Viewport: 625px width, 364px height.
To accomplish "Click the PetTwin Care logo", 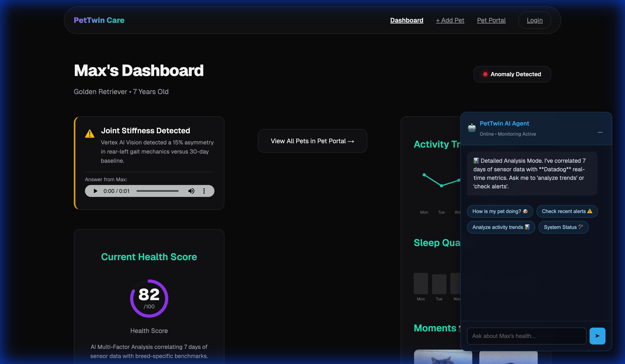I will [x=99, y=20].
